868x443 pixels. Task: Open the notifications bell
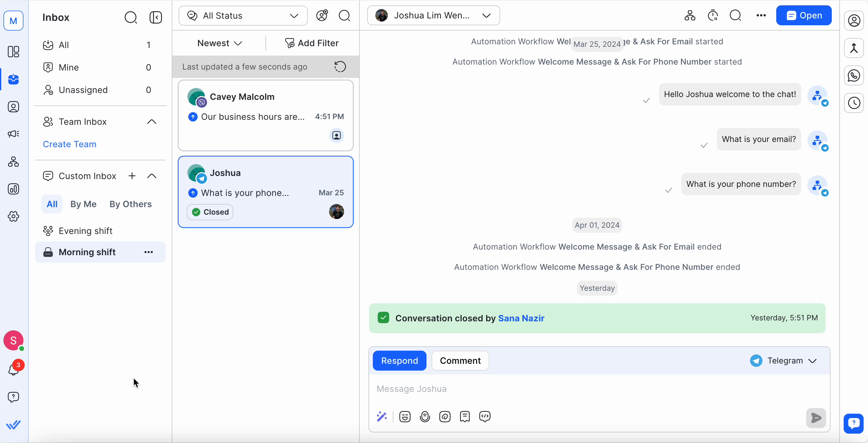click(x=13, y=370)
